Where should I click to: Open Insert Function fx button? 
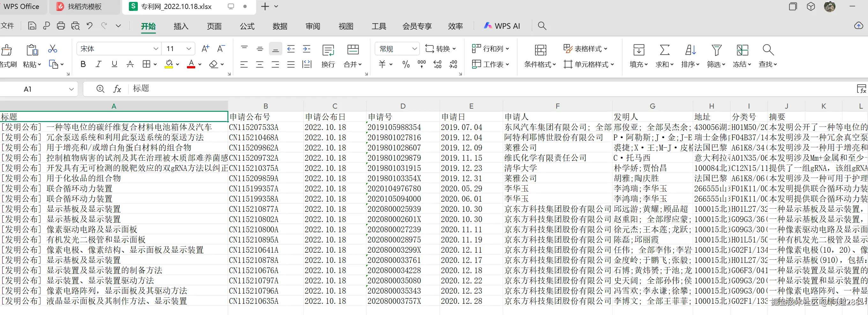click(x=117, y=89)
